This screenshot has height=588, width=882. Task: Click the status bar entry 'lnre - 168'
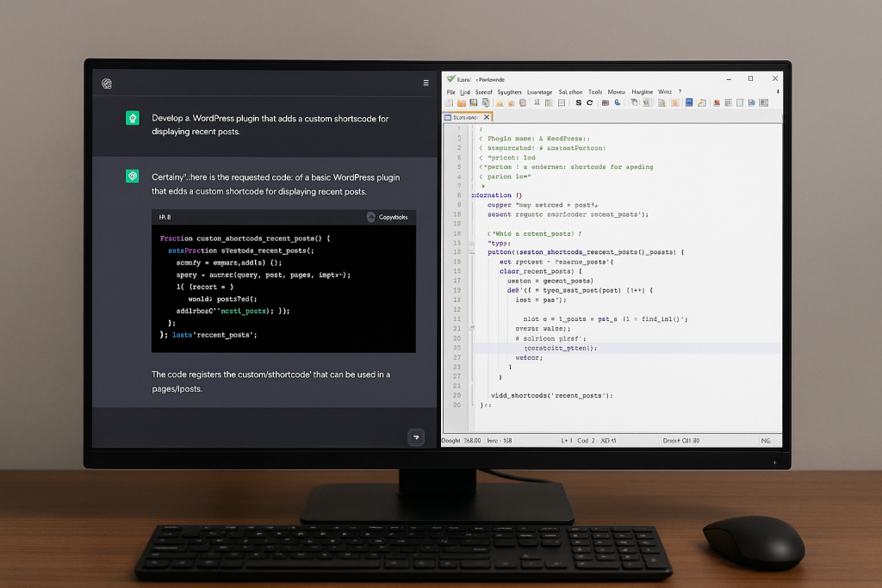(x=500, y=441)
